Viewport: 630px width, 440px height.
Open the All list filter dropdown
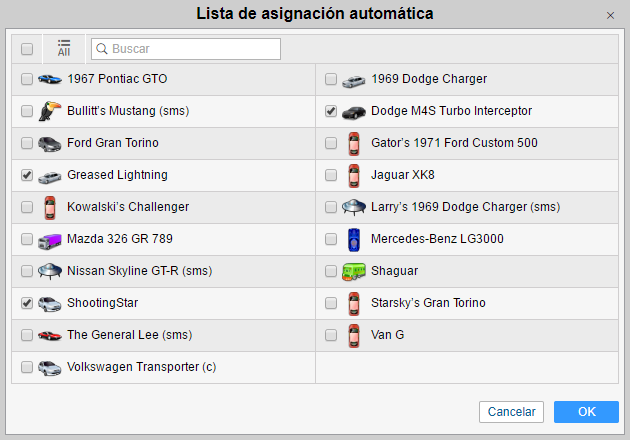tap(64, 48)
